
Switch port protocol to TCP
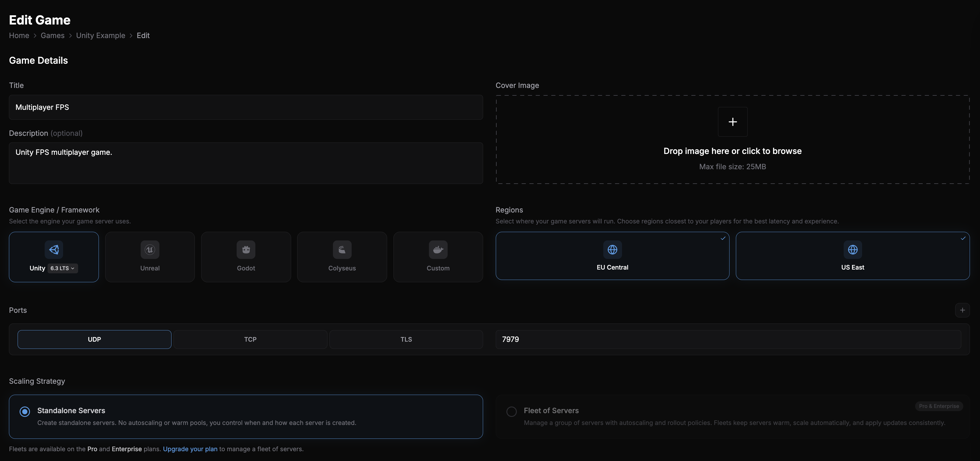250,339
